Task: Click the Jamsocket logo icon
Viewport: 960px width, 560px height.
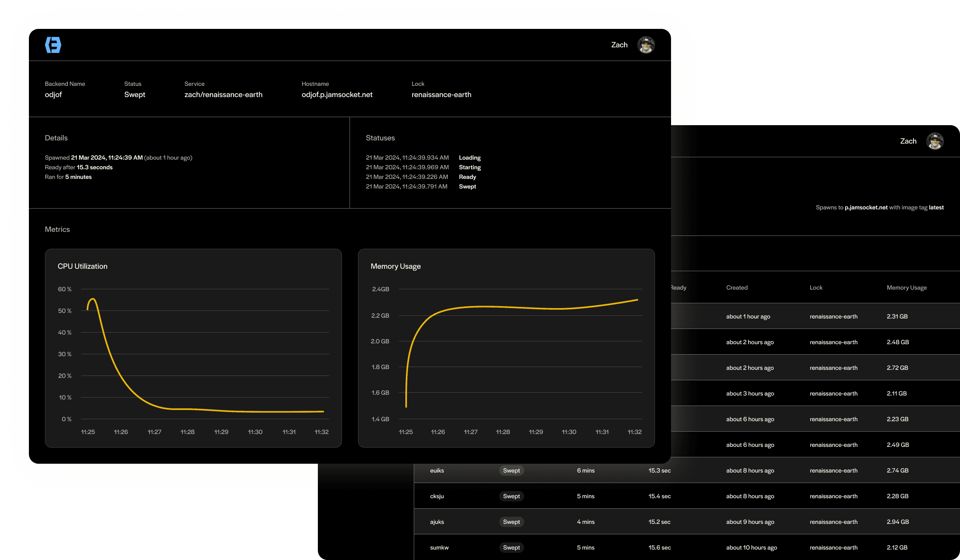Action: tap(53, 45)
